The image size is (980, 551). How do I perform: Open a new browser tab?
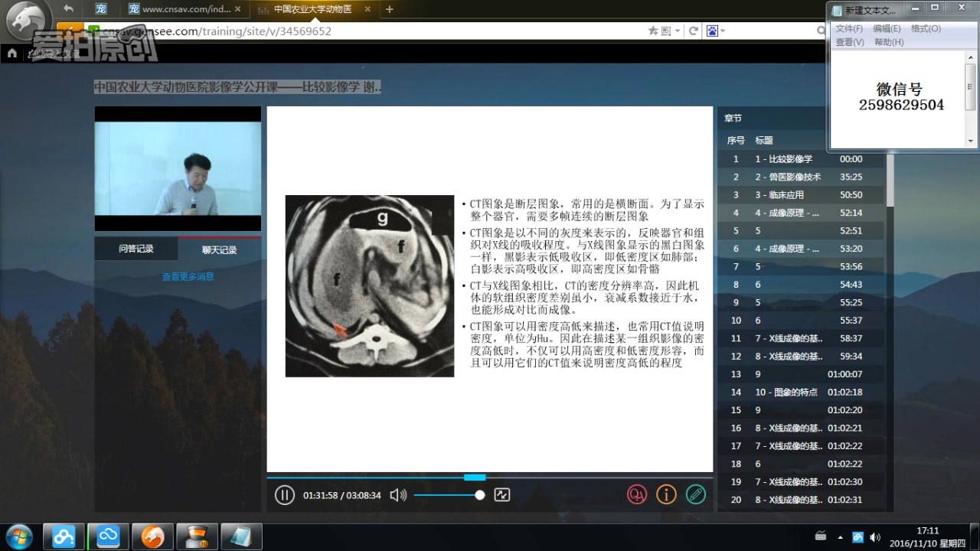[x=389, y=9]
